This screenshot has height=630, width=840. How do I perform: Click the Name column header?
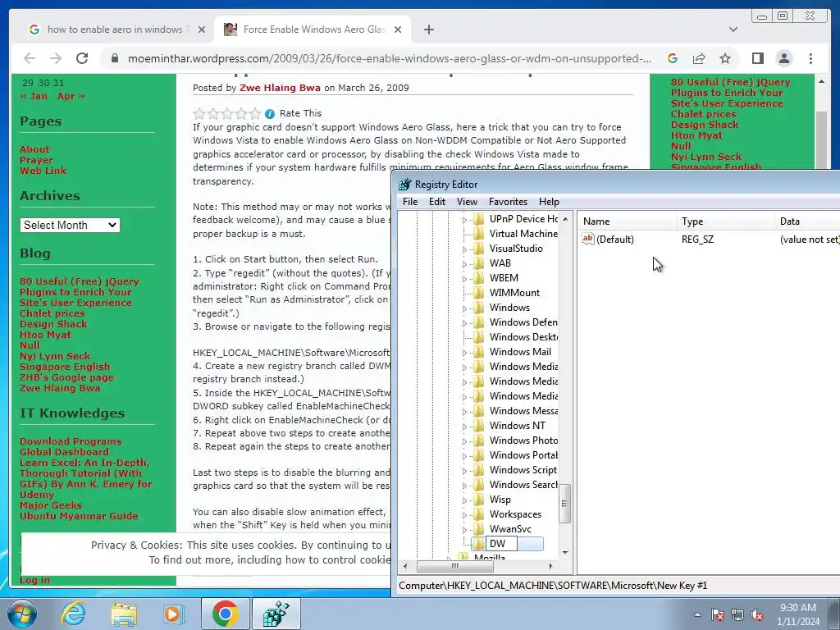click(627, 221)
